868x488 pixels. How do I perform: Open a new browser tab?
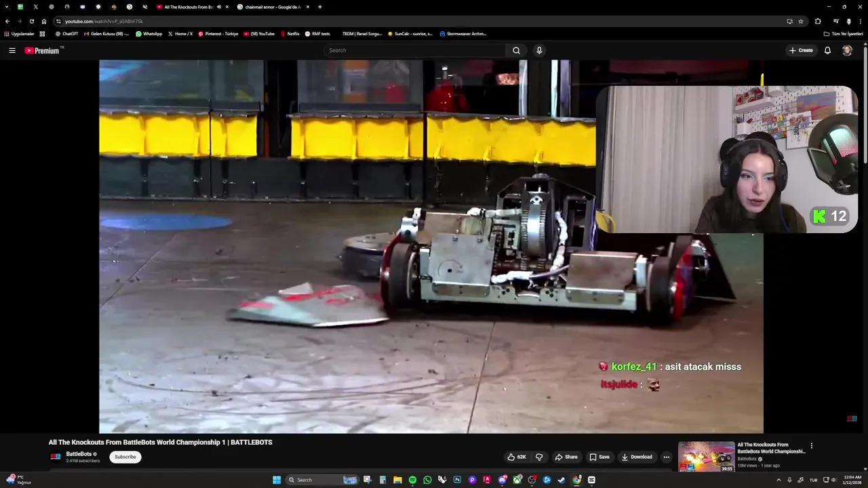[x=320, y=7]
